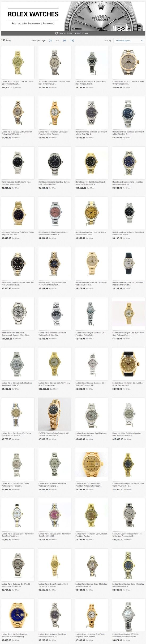Open Ladies Rolex 18k Yellow Gold Leather Oyster listing
Image resolution: width=146 pixels, height=644 pixels.
tap(128, 384)
